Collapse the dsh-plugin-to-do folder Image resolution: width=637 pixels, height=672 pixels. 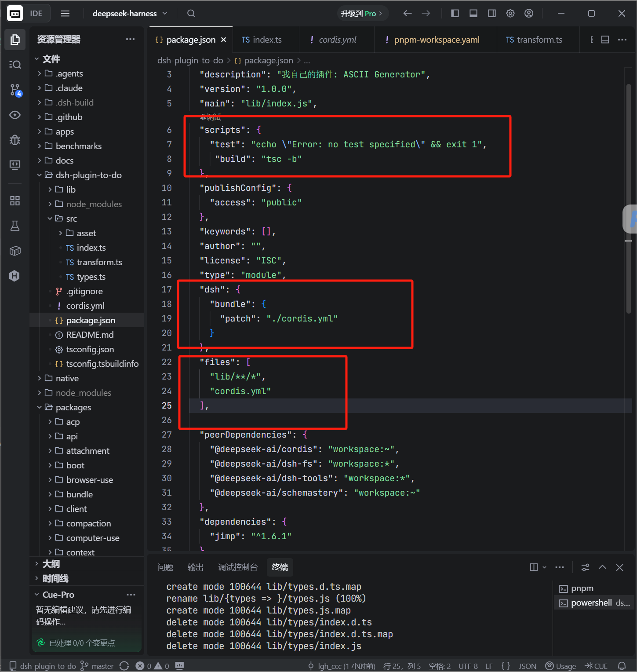(x=88, y=175)
